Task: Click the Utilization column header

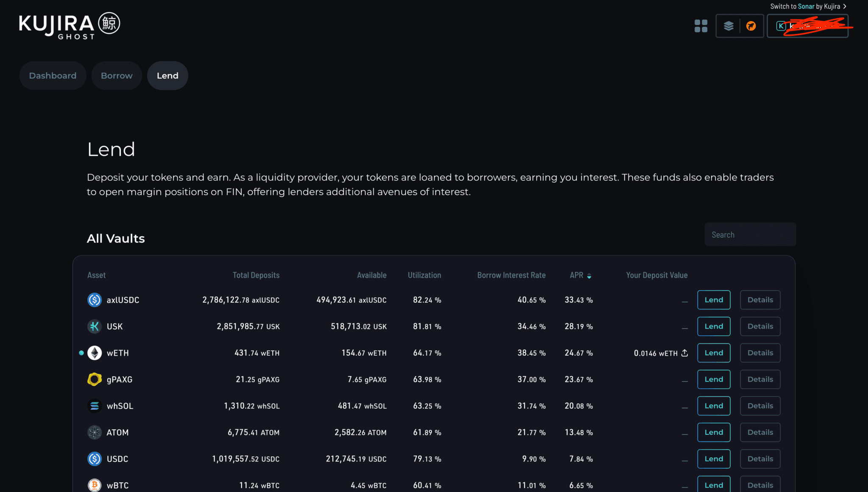Action: [x=424, y=275]
